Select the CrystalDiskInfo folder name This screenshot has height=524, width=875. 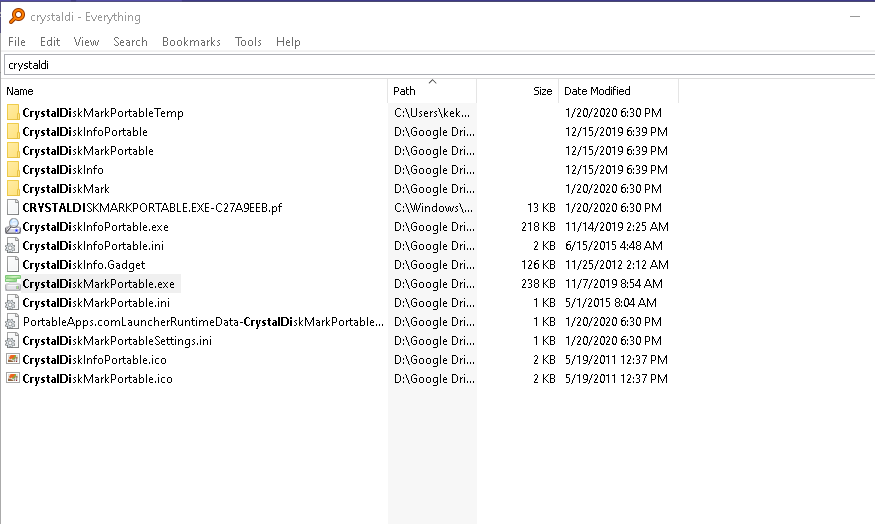point(62,170)
